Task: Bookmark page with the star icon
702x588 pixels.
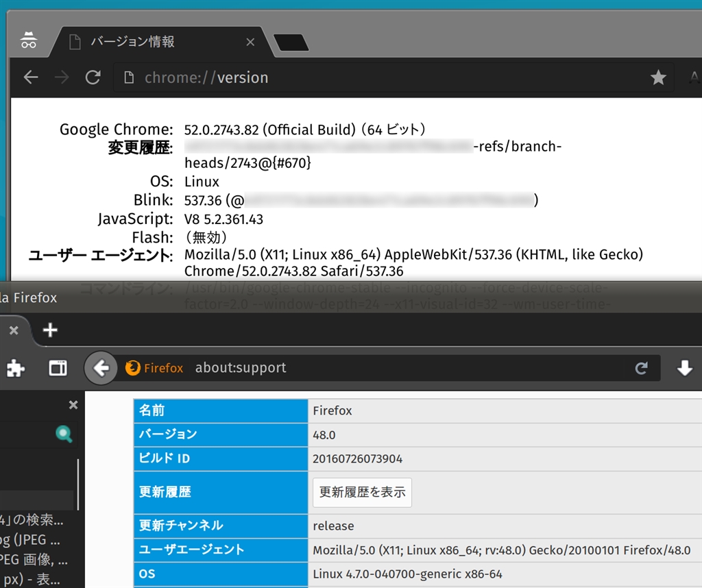Action: pyautogui.click(x=658, y=77)
